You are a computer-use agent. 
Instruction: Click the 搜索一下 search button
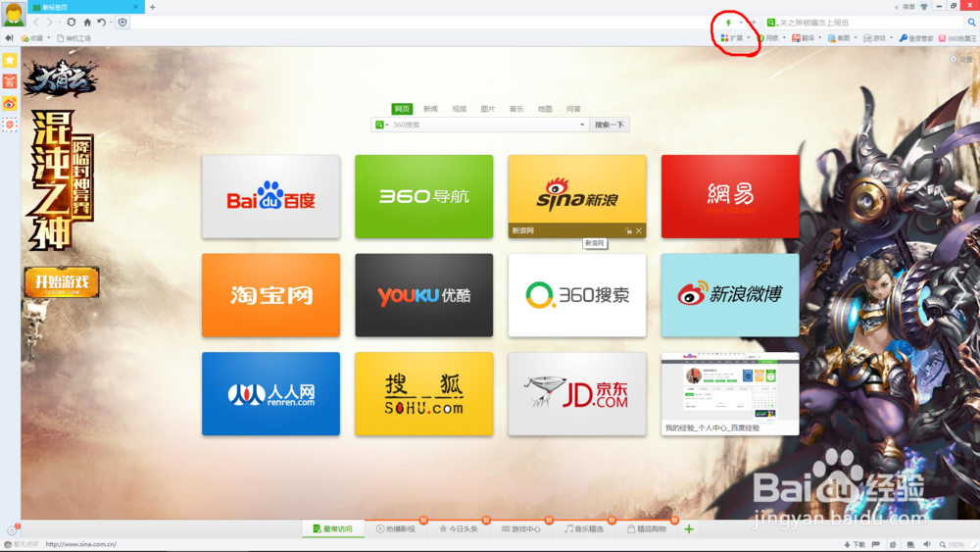coord(610,125)
